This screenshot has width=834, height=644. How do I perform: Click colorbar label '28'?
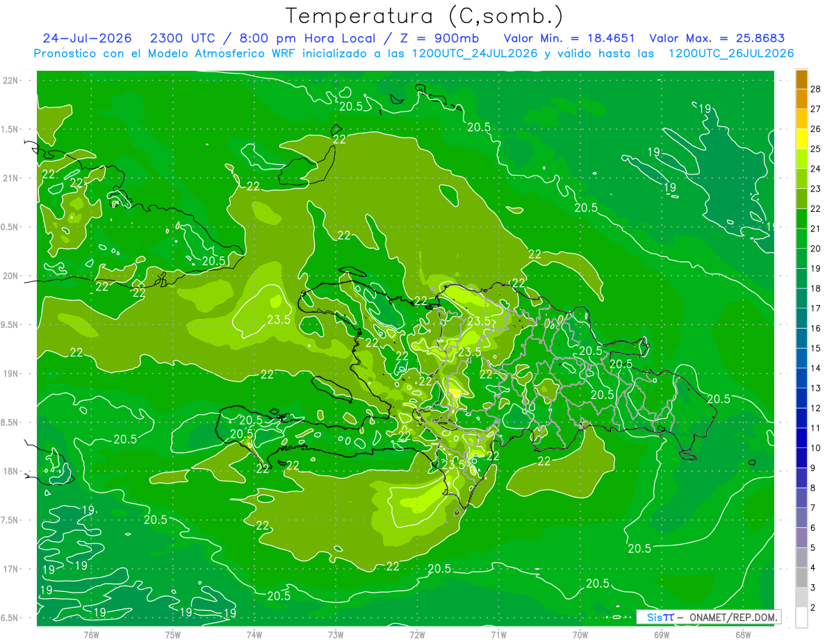click(816, 89)
